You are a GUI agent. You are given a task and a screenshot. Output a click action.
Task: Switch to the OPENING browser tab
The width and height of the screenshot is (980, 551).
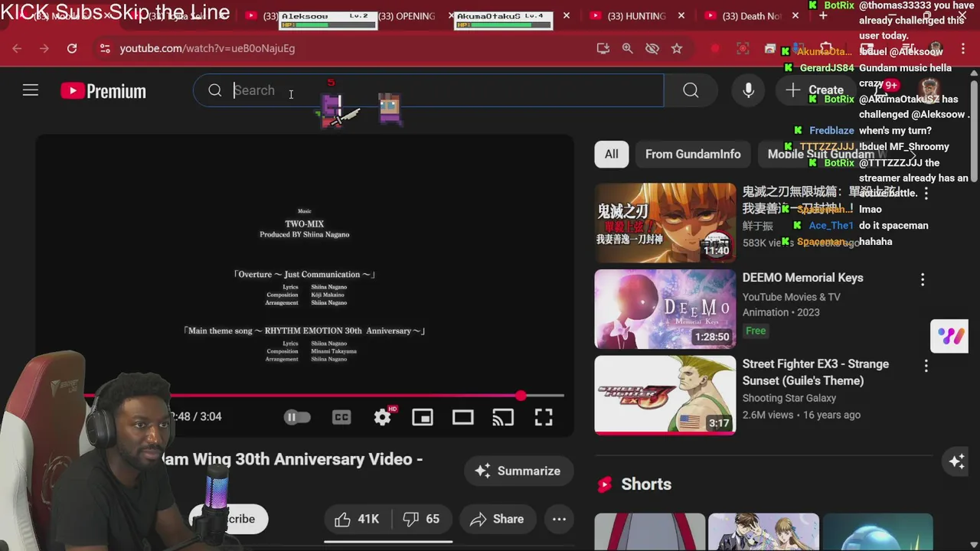[x=406, y=16]
